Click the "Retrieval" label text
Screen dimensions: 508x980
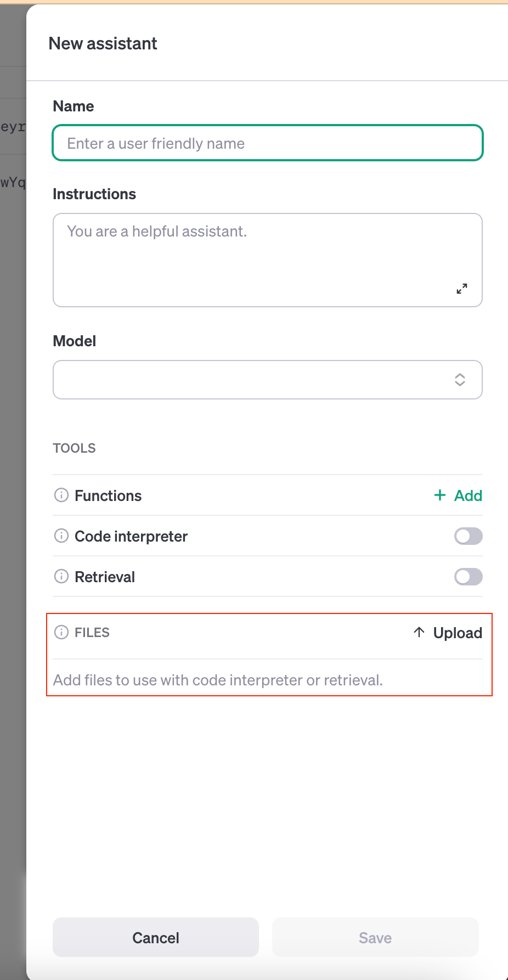click(x=105, y=577)
